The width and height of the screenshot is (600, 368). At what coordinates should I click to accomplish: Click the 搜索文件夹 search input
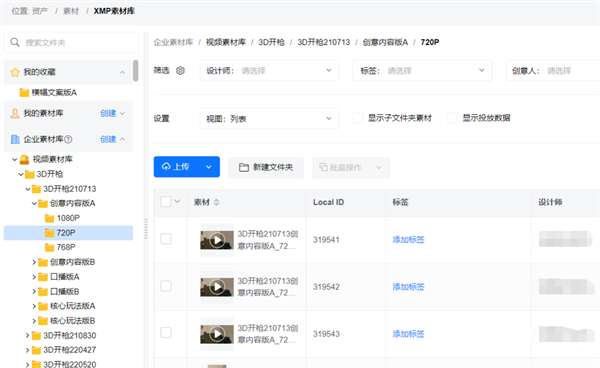coord(71,42)
